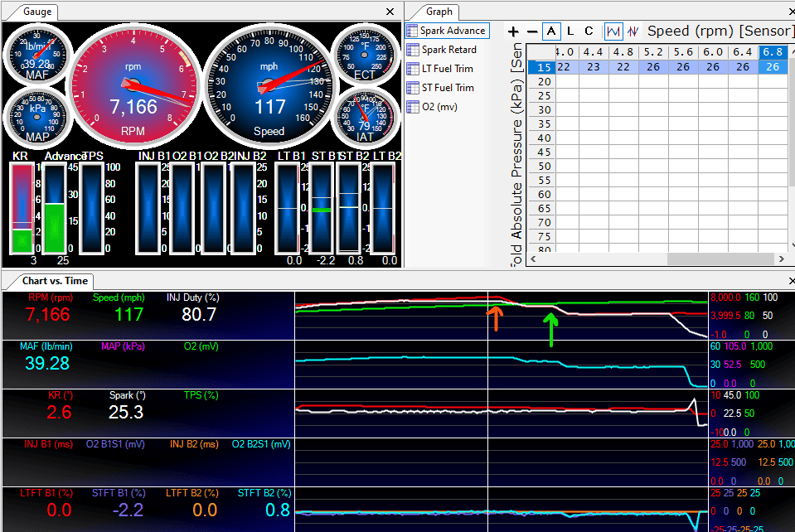
Task: Select the 15 kPa row header
Action: point(541,67)
